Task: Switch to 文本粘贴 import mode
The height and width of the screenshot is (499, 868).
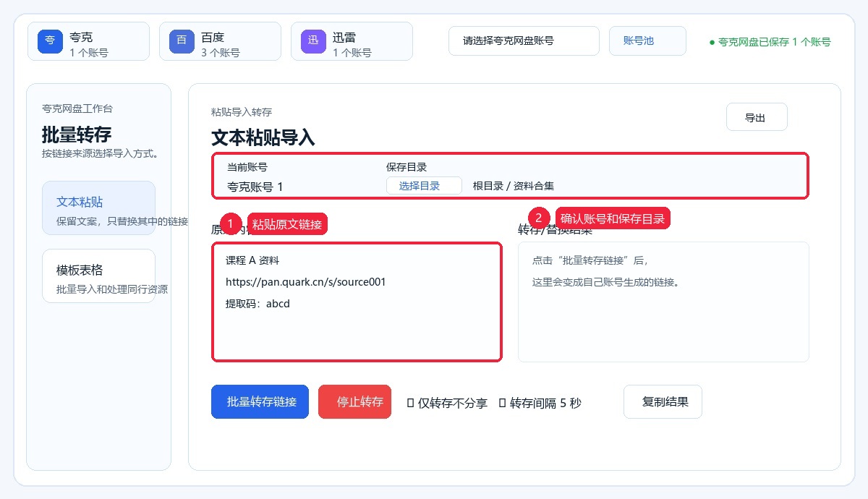Action: click(98, 208)
